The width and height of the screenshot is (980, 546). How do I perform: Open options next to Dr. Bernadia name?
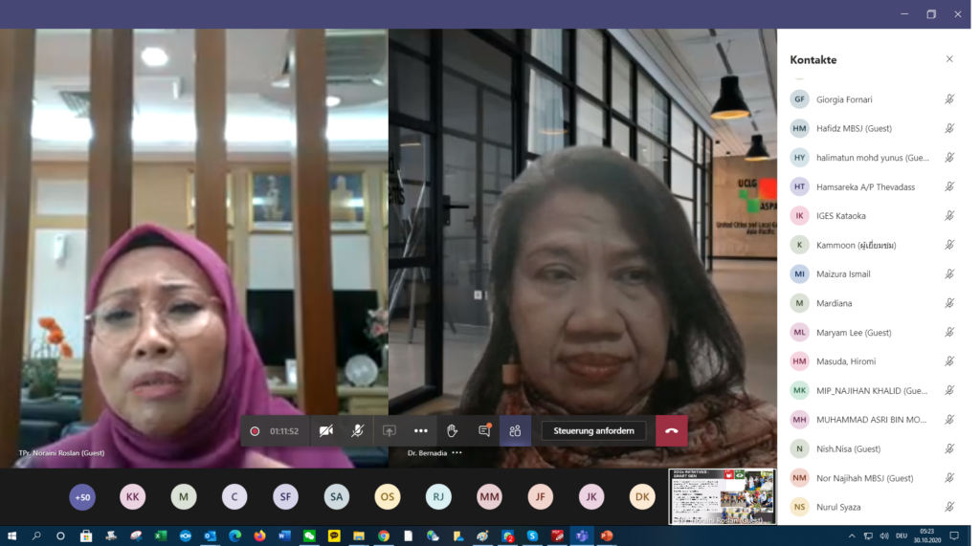tap(457, 452)
